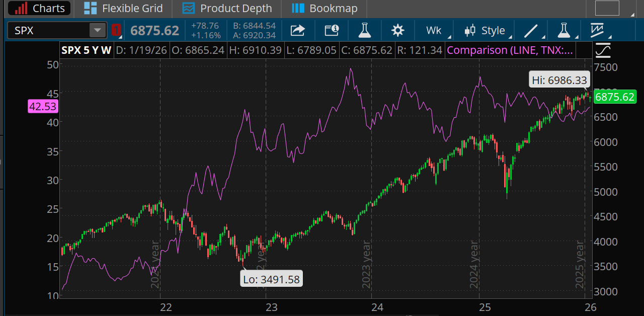Open chart settings with the gear icon

point(398,30)
